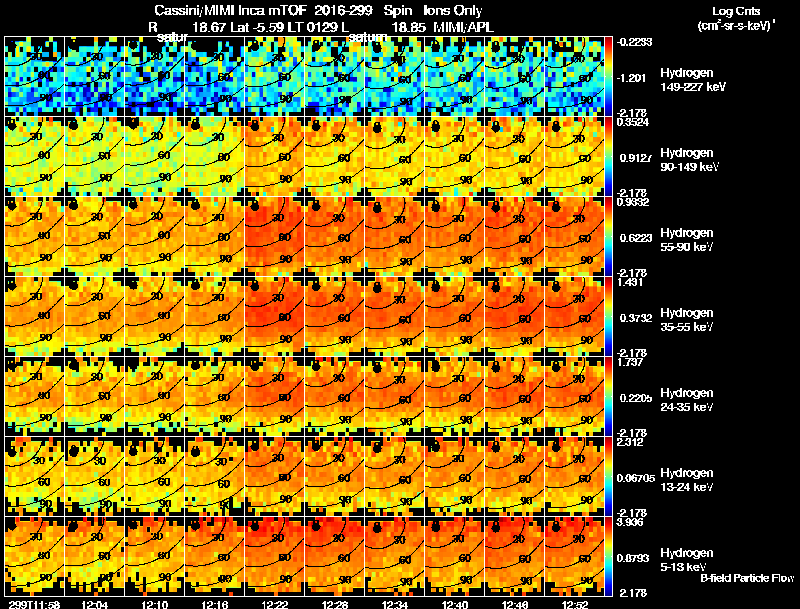The width and height of the screenshot is (800, 609).
Task: Select the 12:28 image in the 5-13 keV row
Action: pos(335,557)
